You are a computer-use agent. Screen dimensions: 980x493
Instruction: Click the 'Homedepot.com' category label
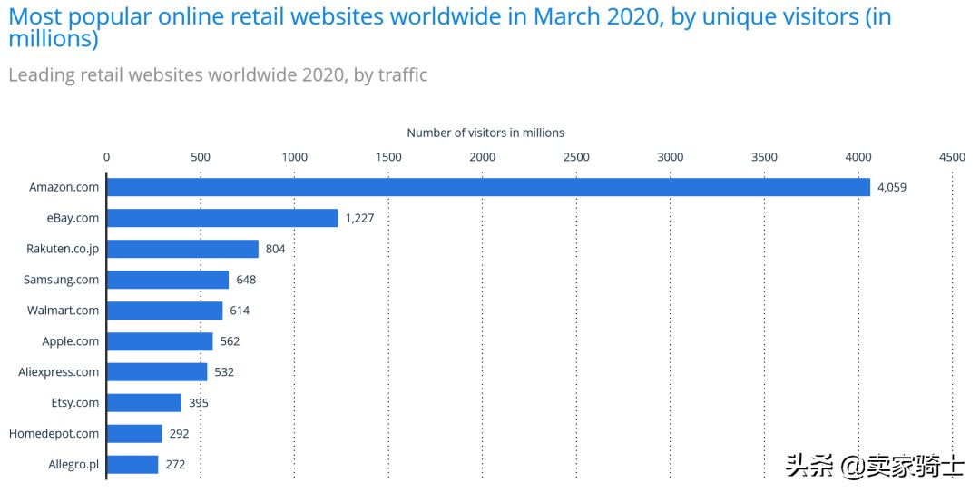[x=54, y=434]
